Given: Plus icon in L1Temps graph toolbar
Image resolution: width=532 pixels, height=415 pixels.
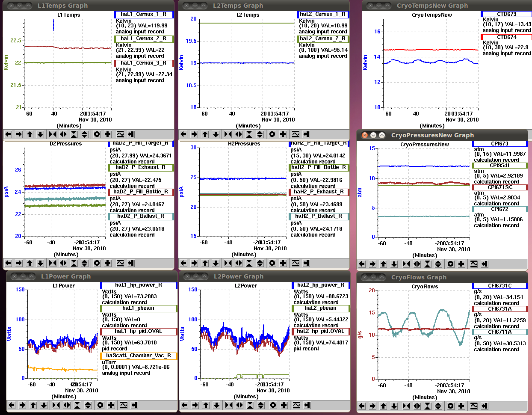Looking at the screenshot, I should [108, 134].
